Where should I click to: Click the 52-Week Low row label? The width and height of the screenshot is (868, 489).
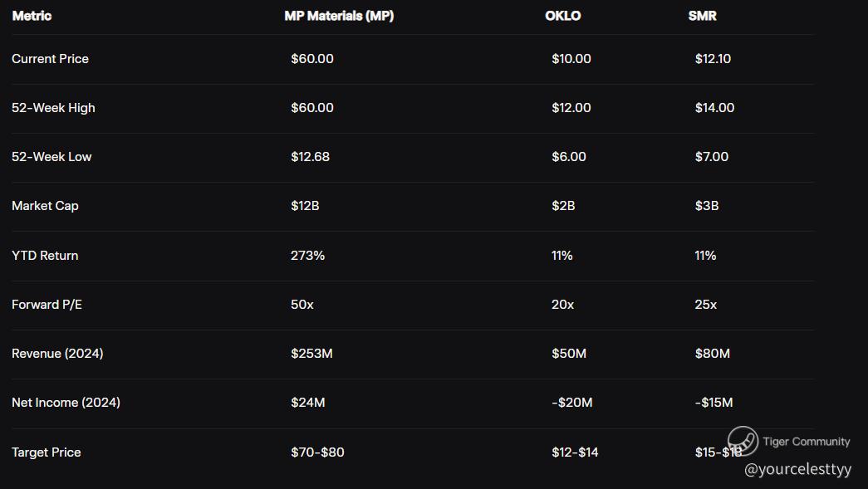[51, 157]
